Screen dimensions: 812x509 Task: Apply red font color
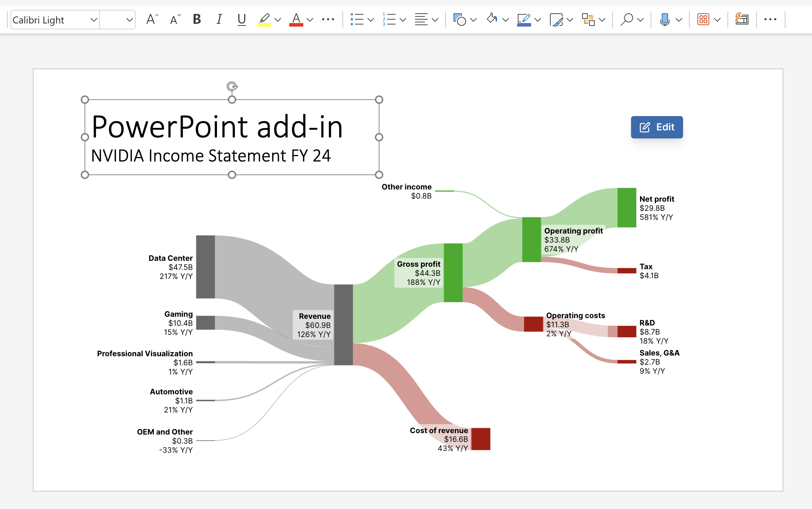pyautogui.click(x=296, y=20)
